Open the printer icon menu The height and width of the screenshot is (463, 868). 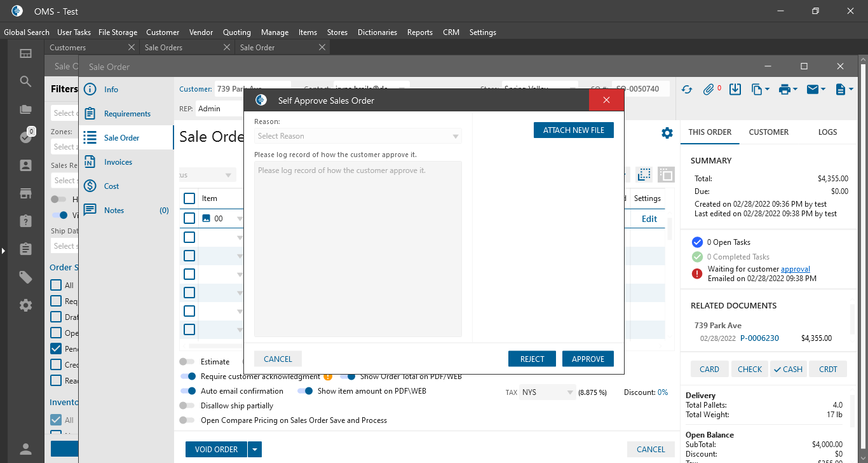coord(788,90)
